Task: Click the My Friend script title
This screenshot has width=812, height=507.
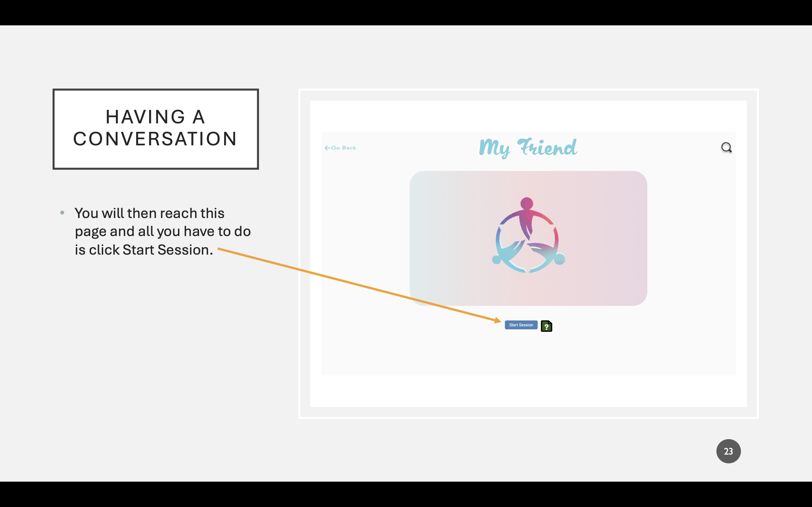Action: pyautogui.click(x=528, y=148)
